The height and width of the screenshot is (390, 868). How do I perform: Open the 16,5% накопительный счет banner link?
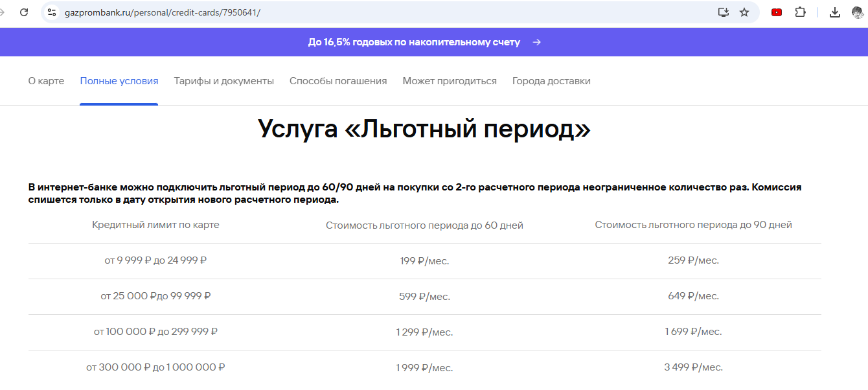pyautogui.click(x=414, y=42)
